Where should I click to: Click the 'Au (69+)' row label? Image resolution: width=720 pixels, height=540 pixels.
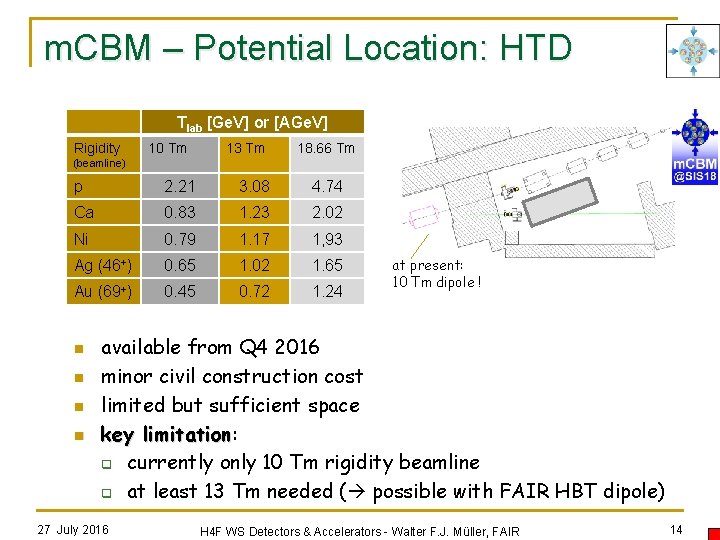(103, 291)
